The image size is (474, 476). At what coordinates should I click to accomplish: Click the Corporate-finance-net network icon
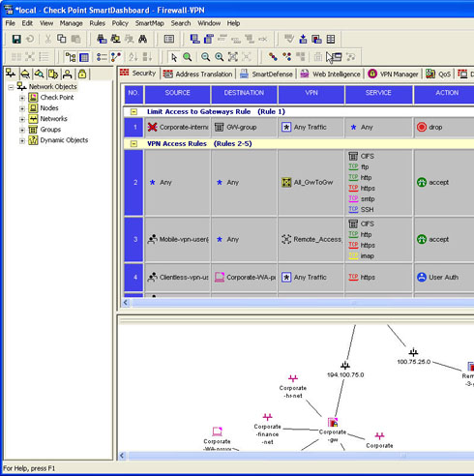click(267, 417)
